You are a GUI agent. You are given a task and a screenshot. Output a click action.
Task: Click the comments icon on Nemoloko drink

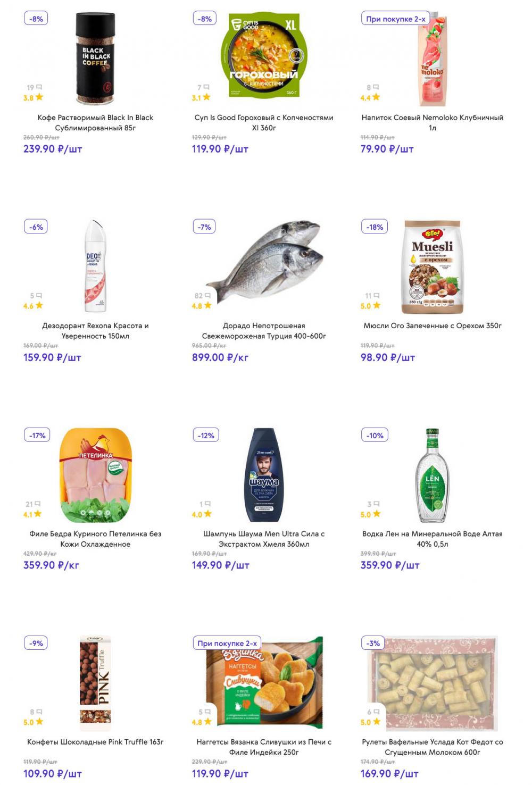coord(376,87)
